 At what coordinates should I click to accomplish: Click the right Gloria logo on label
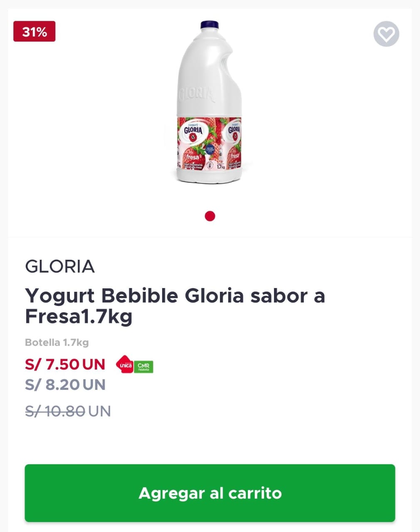point(234,130)
